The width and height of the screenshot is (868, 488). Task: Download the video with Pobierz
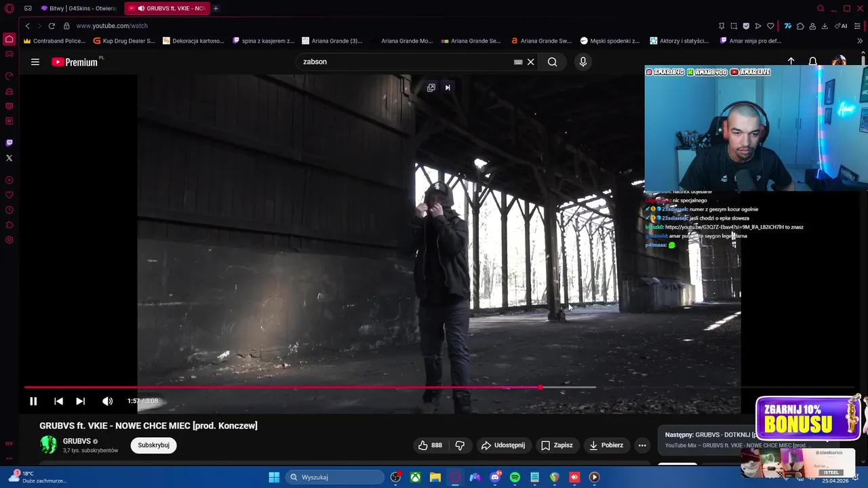(x=606, y=445)
